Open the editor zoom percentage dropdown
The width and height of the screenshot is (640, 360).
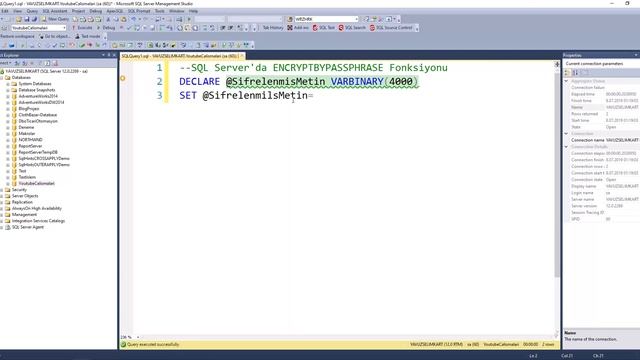coord(138,337)
